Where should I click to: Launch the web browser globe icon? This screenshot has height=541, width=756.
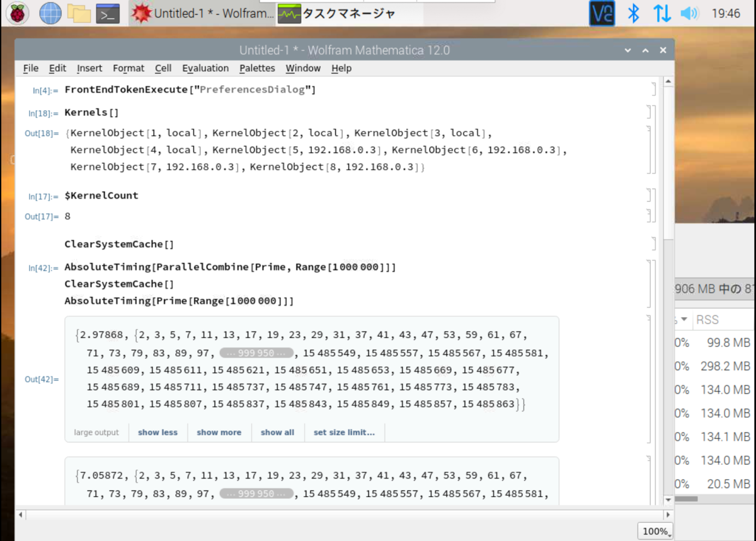tap(50, 13)
